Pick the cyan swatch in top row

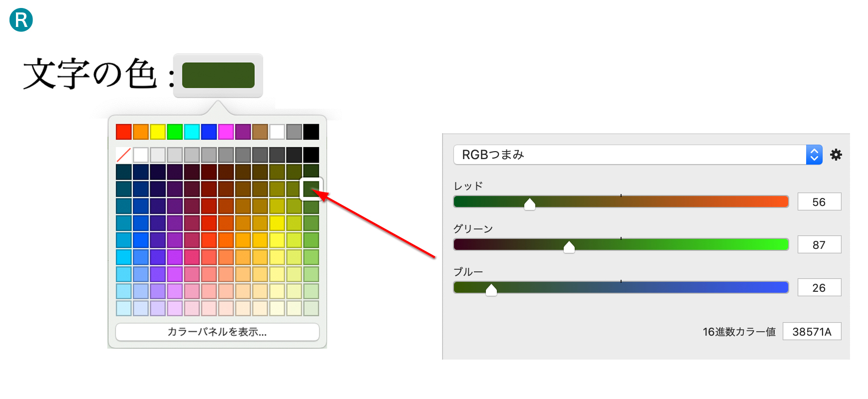click(x=192, y=132)
